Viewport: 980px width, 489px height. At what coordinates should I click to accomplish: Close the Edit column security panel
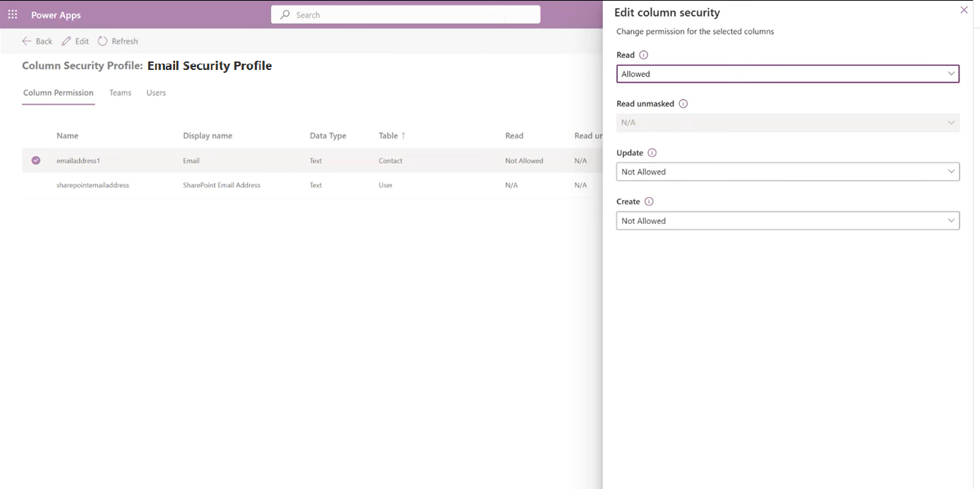(x=964, y=10)
